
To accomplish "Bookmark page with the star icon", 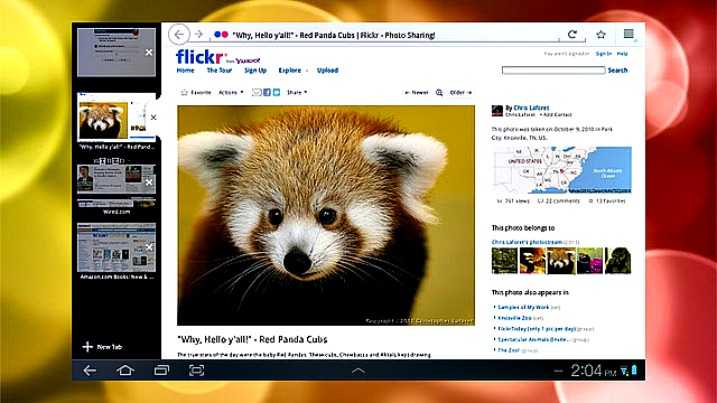I will point(601,34).
